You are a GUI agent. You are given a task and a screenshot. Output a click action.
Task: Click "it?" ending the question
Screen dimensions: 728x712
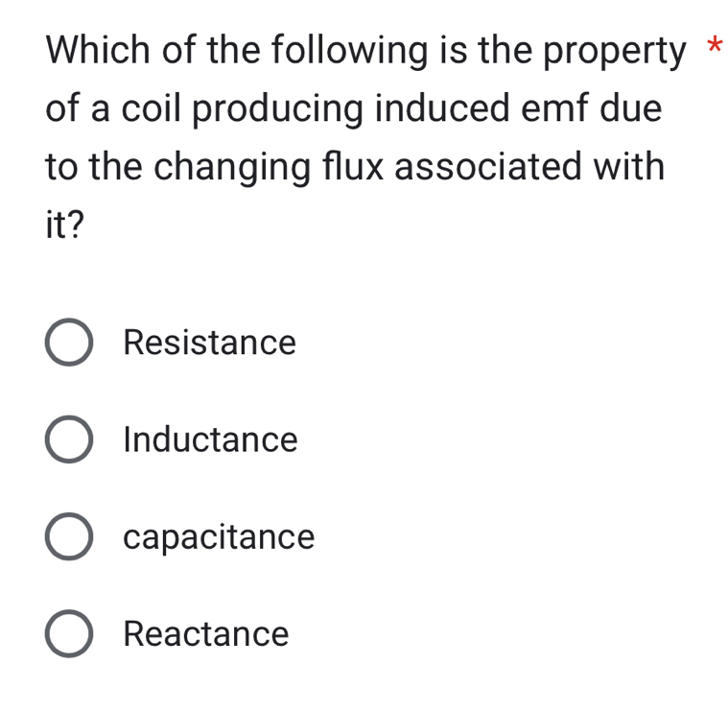tap(64, 224)
